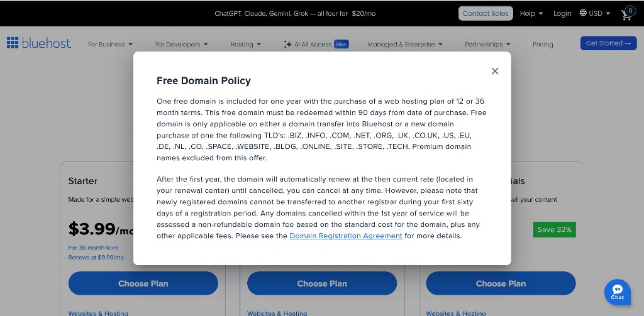Click the Starter plan heading
The height and width of the screenshot is (316, 644).
pyautogui.click(x=82, y=181)
